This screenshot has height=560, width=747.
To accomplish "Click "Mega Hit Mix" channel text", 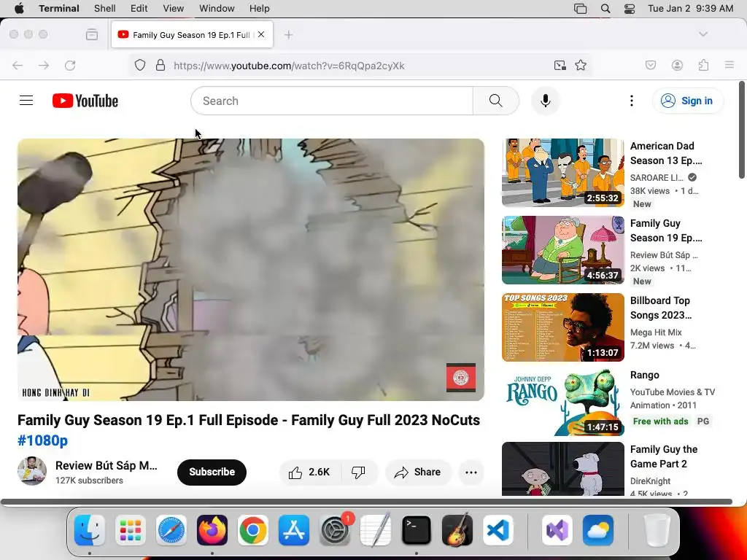I will pos(656,332).
